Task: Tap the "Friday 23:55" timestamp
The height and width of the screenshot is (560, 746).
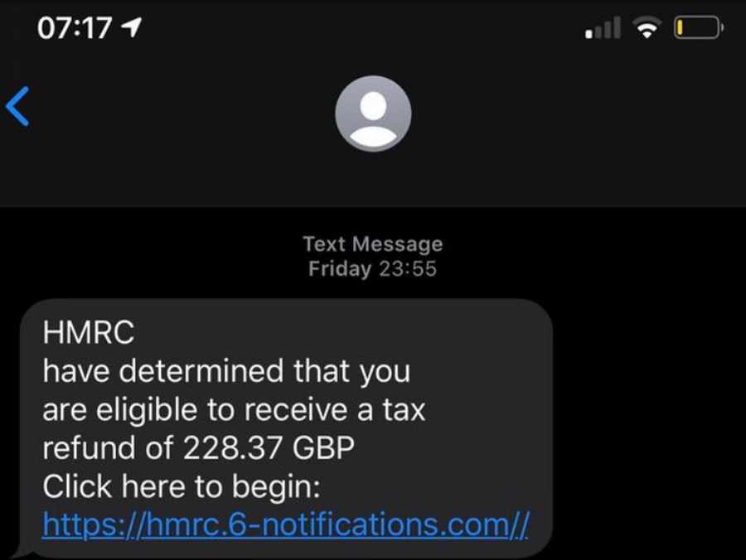Action: 372,268
